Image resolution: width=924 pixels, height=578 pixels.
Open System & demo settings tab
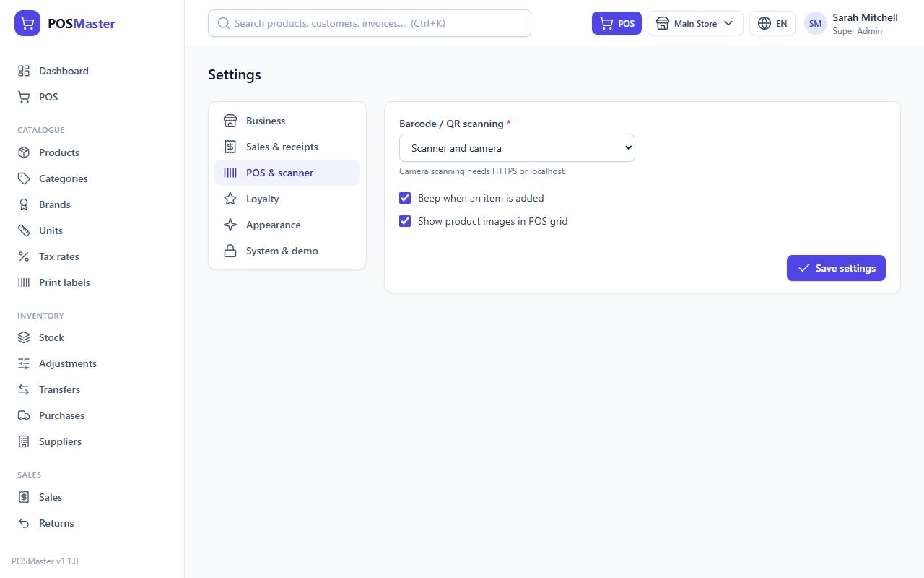pyautogui.click(x=287, y=251)
